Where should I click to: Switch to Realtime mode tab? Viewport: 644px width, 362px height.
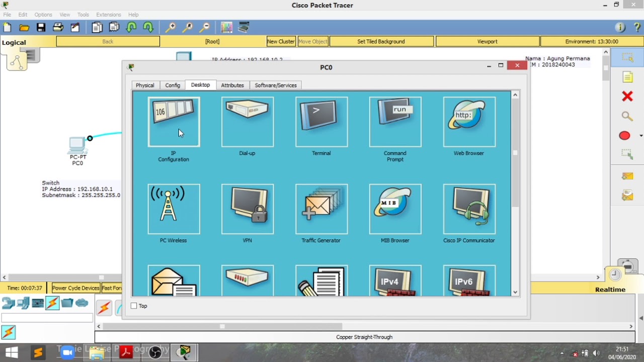click(x=610, y=289)
